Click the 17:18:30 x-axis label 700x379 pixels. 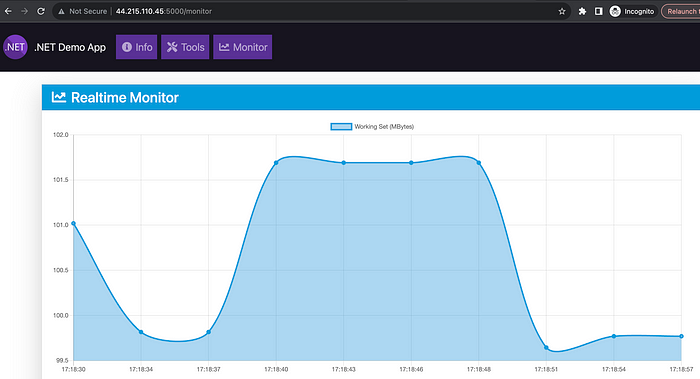[74, 369]
